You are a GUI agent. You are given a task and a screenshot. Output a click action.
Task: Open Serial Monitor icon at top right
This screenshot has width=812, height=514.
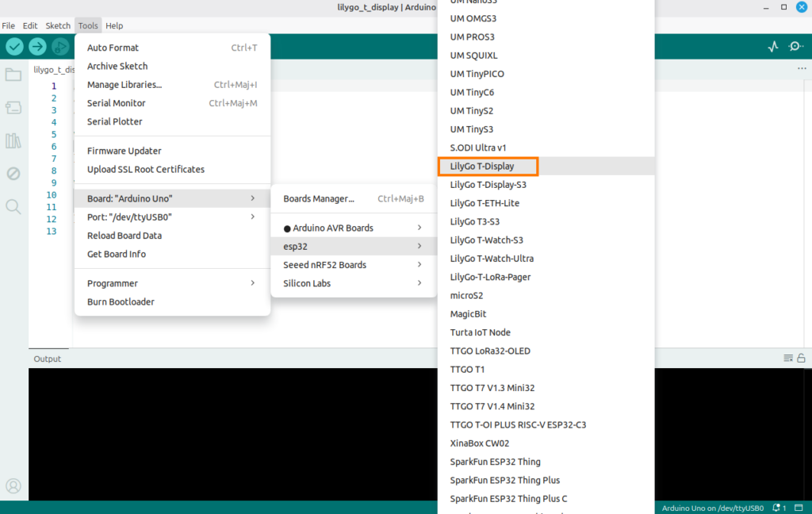[795, 47]
